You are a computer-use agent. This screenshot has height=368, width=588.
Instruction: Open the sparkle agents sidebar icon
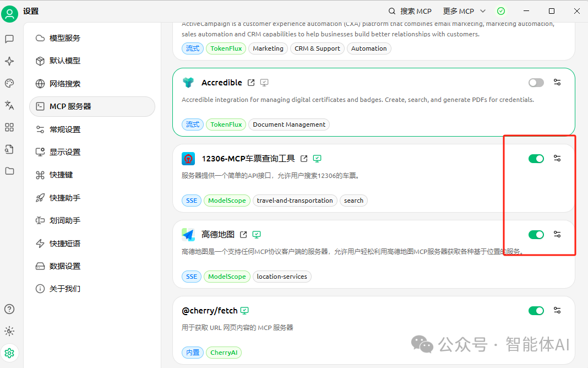point(9,61)
